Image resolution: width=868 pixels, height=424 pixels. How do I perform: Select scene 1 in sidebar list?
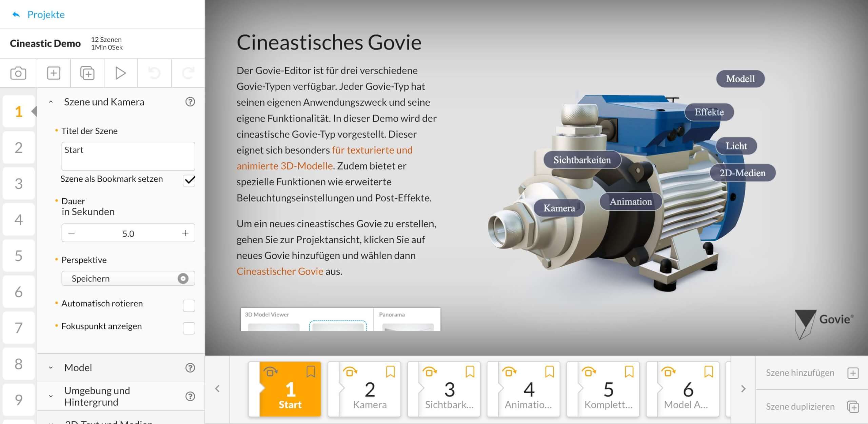(19, 112)
